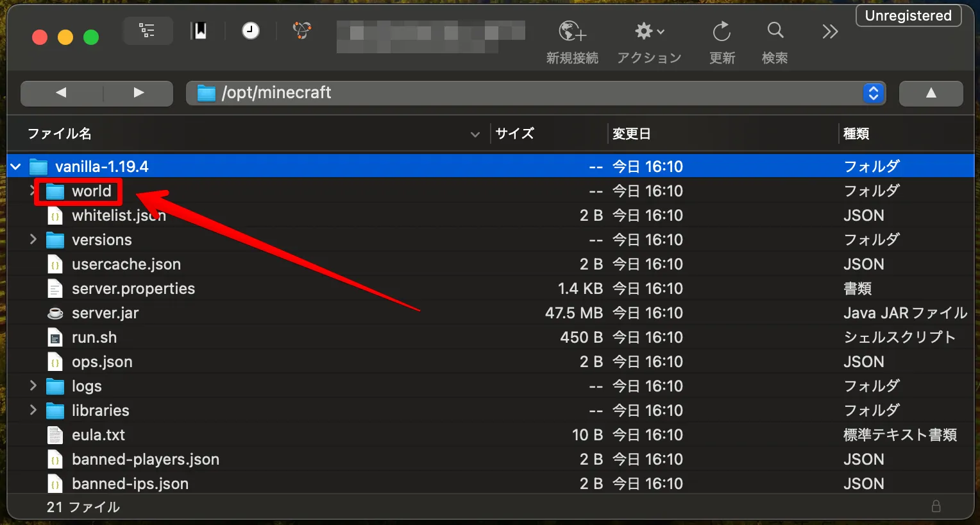Select the logs folder
Screen dimensions: 980x525
coord(87,386)
